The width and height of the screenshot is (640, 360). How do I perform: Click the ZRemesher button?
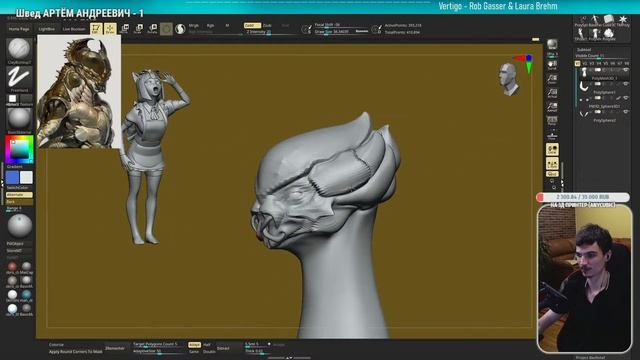tap(116, 348)
